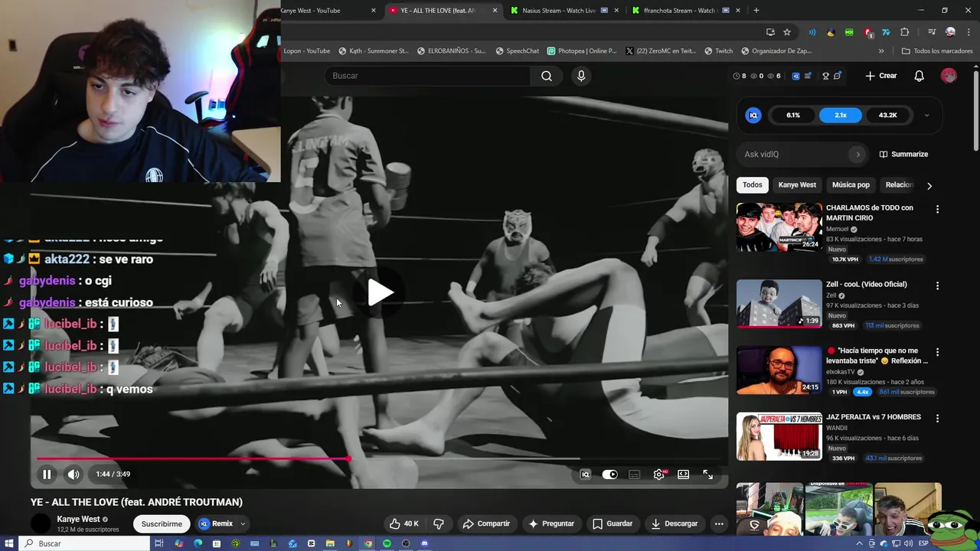Open the video settings gear
Viewport: 980px width, 551px height.
pos(659,474)
